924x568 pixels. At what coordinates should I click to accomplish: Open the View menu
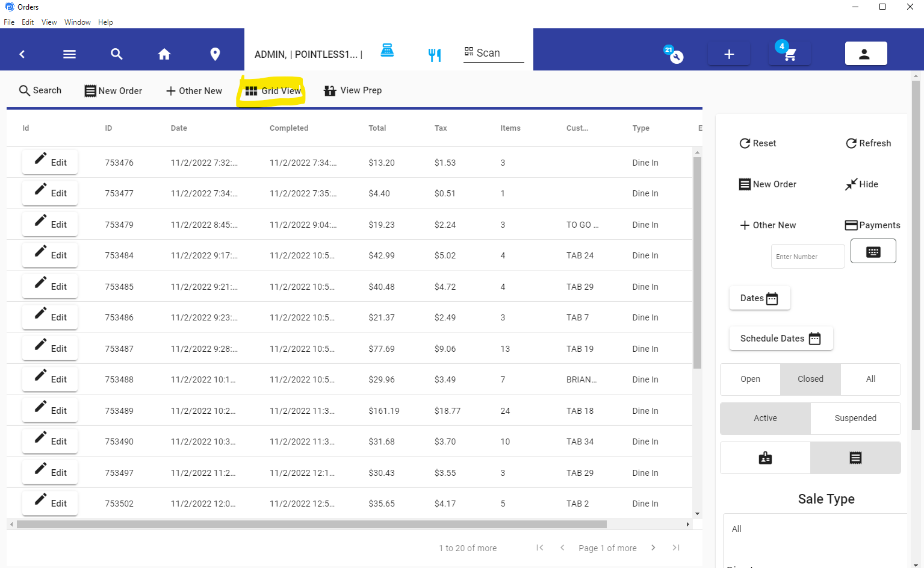tap(49, 22)
